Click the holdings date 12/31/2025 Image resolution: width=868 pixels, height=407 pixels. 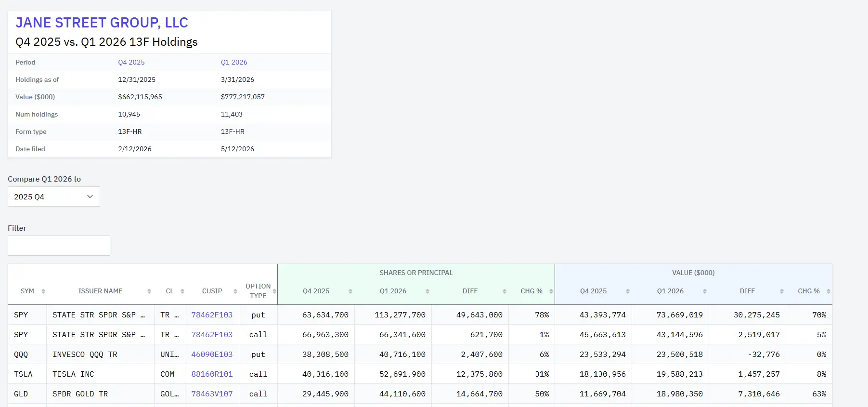137,79
